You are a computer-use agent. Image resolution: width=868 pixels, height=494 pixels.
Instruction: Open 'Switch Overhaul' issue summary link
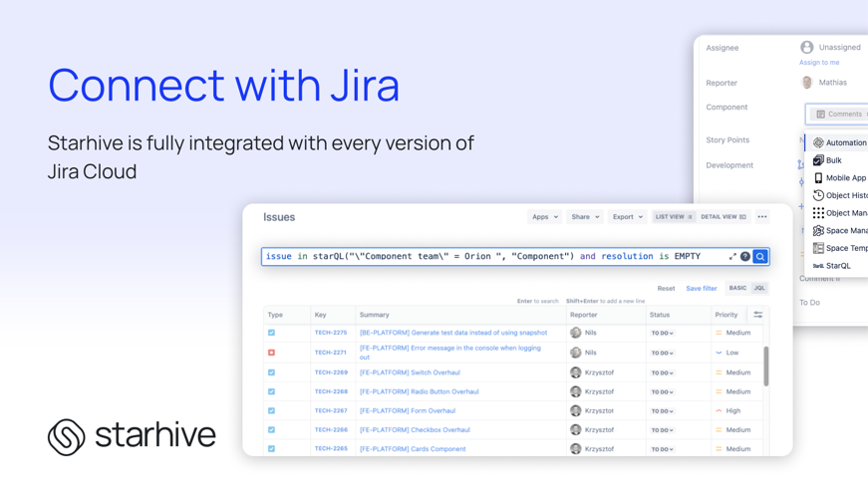tap(410, 372)
